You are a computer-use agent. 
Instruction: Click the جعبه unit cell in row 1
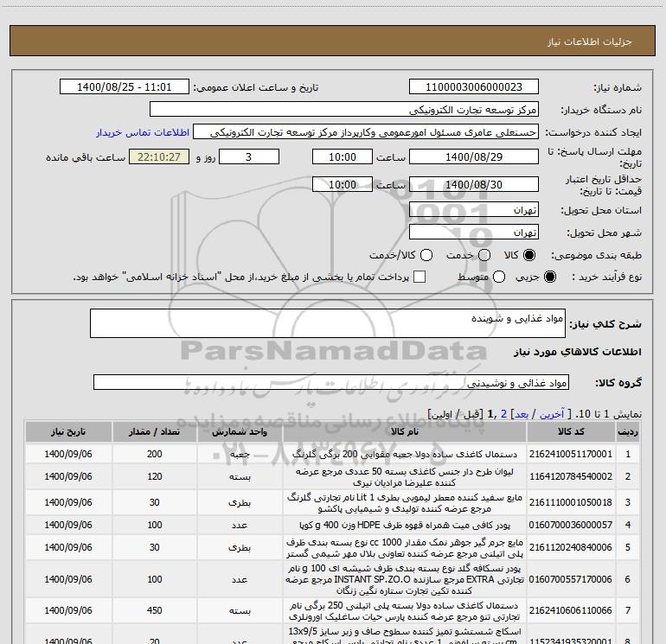[x=240, y=454]
